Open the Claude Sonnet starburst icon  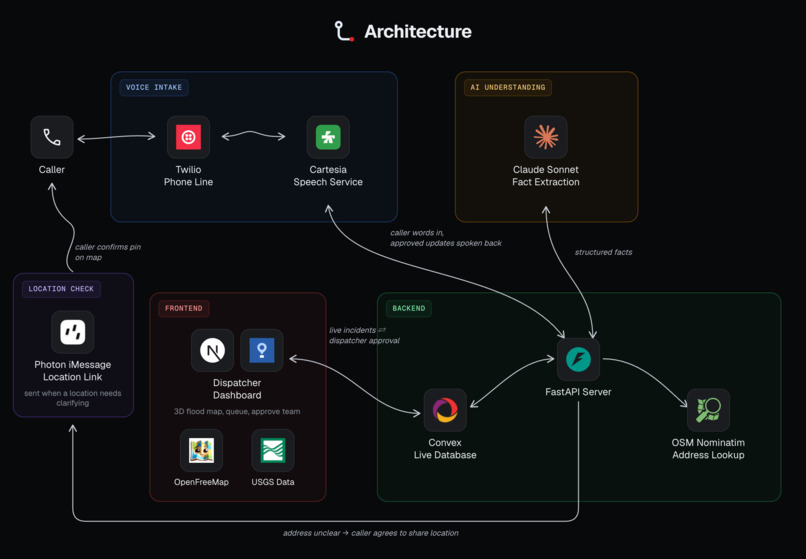[x=546, y=137]
